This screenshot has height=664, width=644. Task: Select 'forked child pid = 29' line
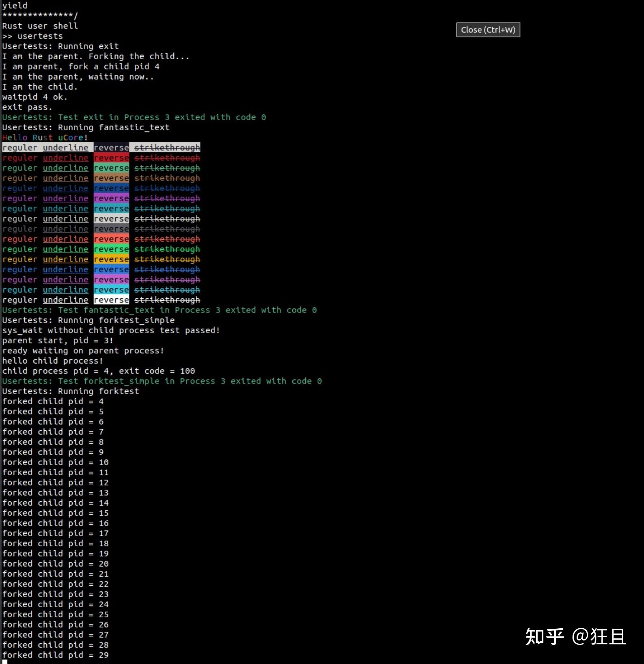click(56, 655)
